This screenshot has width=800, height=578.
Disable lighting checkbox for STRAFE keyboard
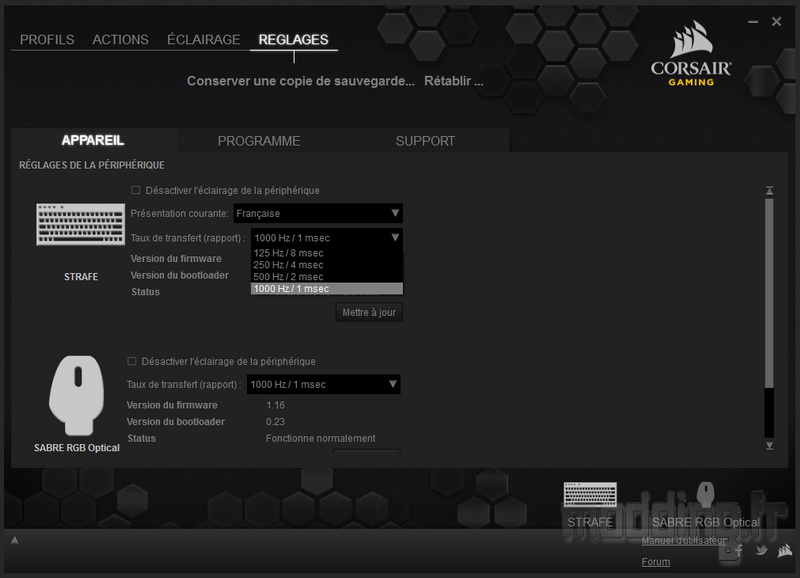click(136, 190)
